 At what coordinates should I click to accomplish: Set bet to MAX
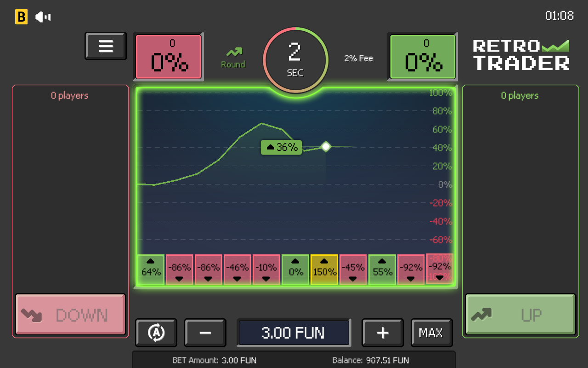click(431, 333)
